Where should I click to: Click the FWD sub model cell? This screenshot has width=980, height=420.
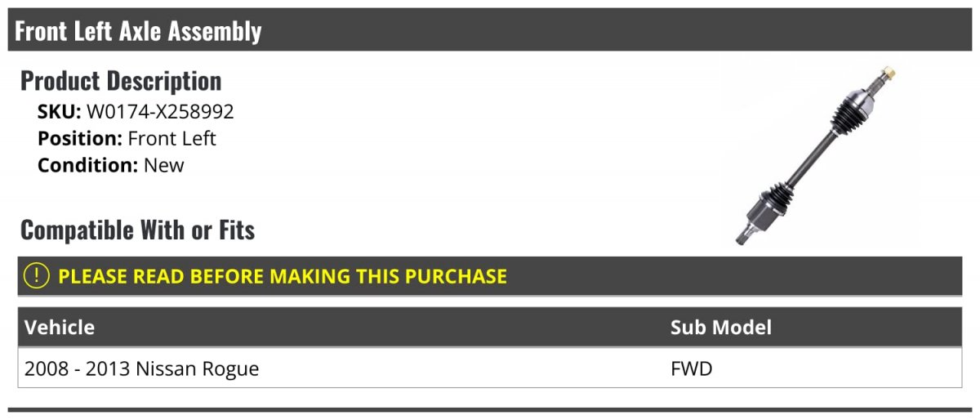tap(692, 369)
